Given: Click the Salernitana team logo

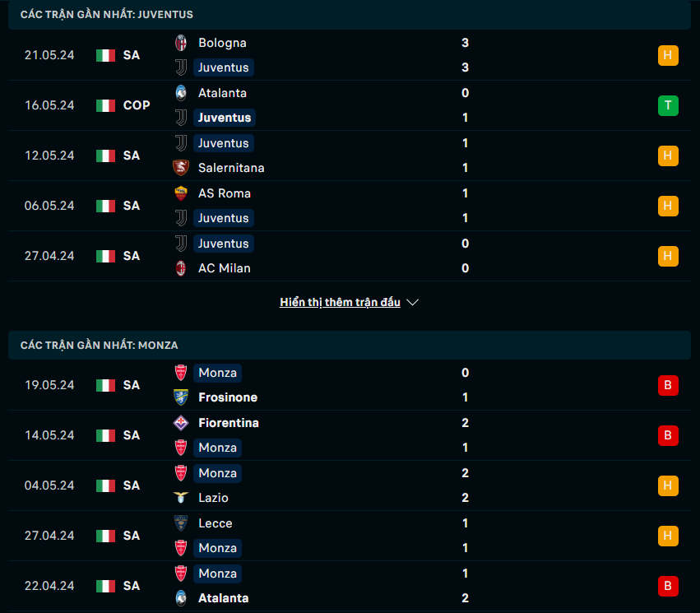Looking at the screenshot, I should pyautogui.click(x=181, y=168).
